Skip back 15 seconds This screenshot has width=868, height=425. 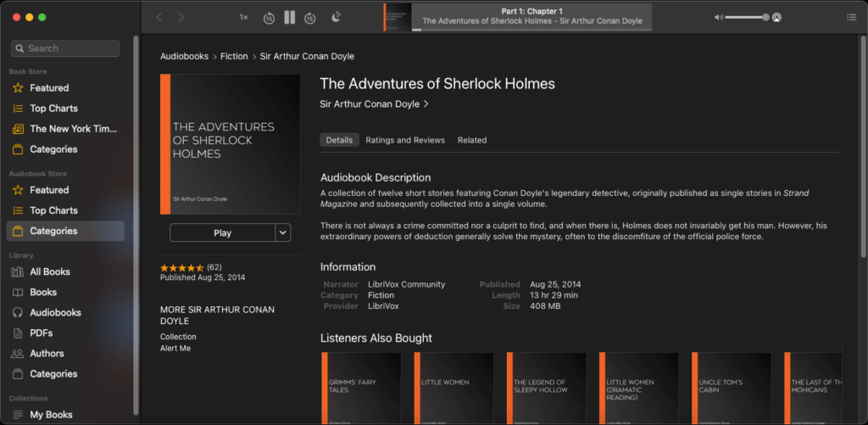click(x=269, y=17)
